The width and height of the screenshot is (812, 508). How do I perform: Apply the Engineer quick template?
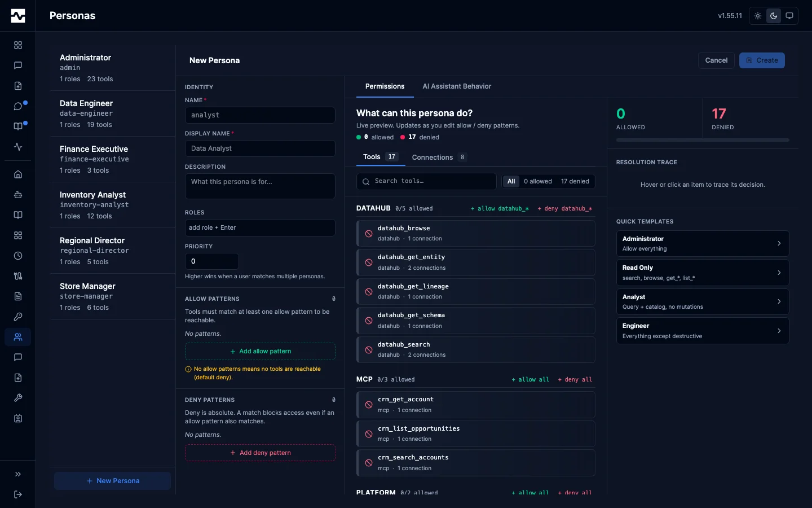click(703, 331)
